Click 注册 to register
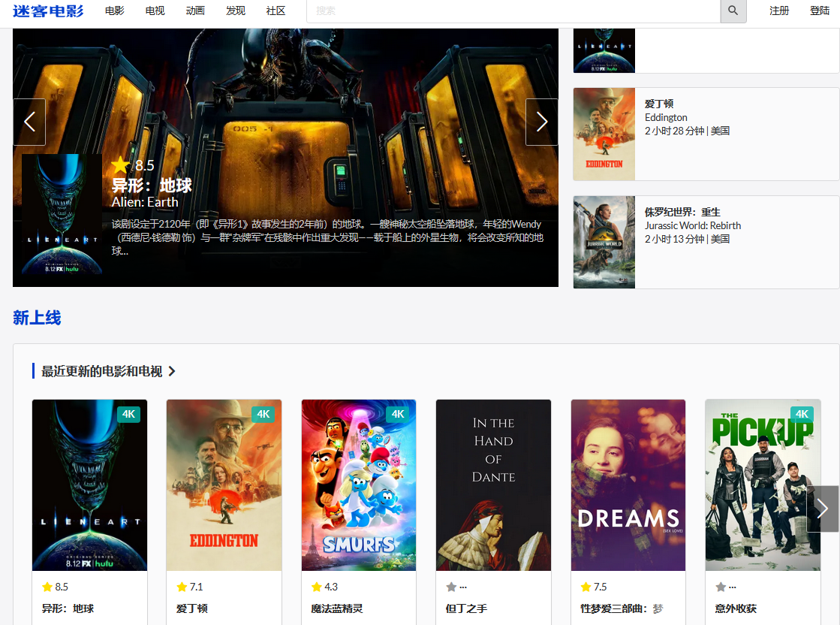The image size is (840, 625). click(779, 11)
